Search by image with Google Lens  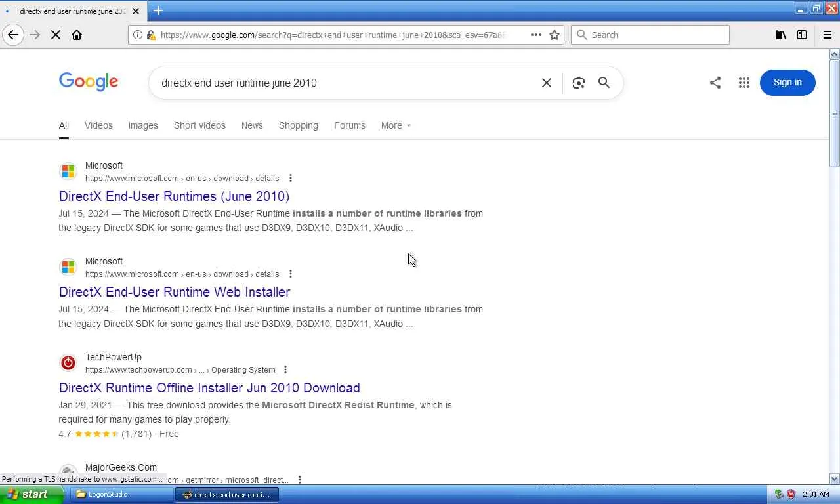coord(578,83)
